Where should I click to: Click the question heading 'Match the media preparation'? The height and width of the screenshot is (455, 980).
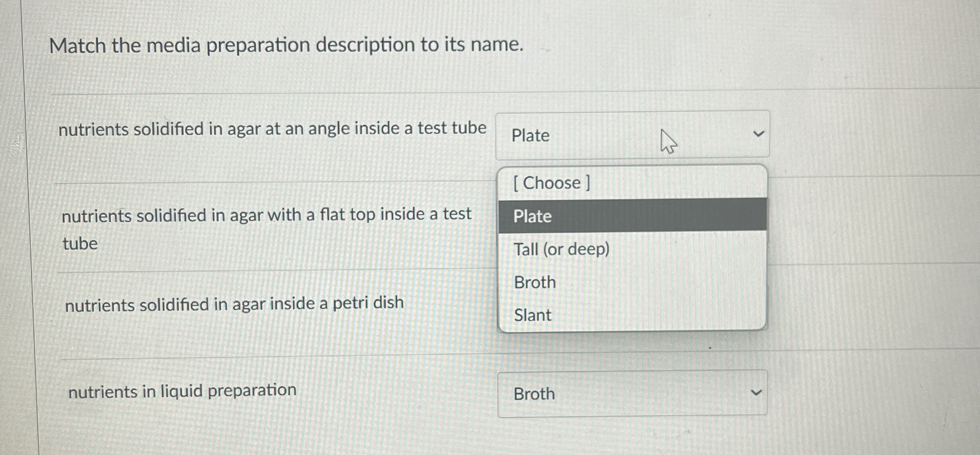tap(286, 45)
